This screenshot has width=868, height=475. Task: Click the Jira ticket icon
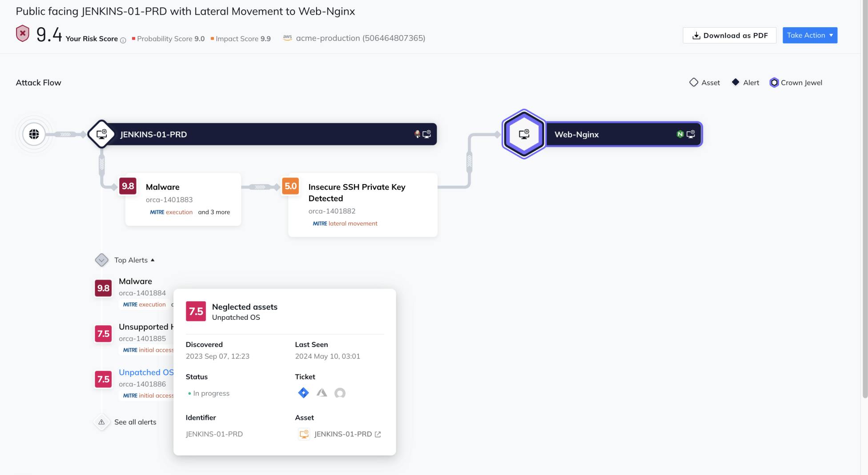click(303, 393)
